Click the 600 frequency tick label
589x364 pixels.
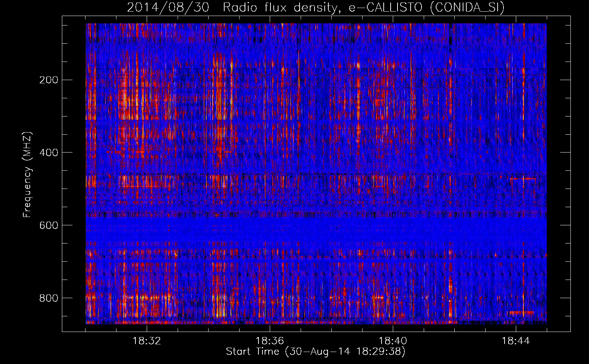(x=49, y=225)
